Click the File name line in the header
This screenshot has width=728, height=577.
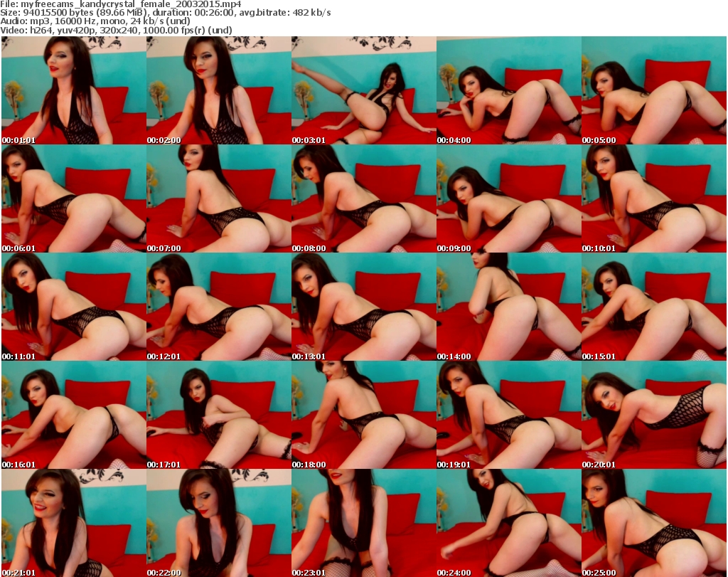121,4
